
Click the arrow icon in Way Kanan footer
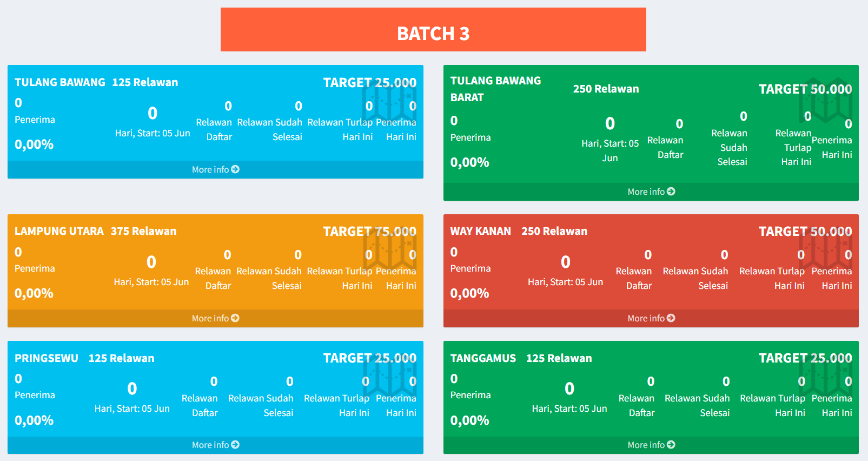click(x=671, y=318)
